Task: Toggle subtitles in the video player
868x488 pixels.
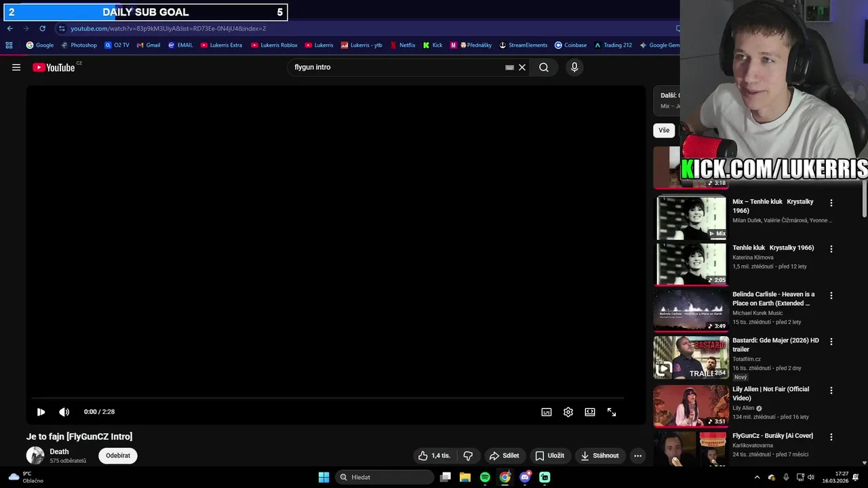Action: (547, 412)
